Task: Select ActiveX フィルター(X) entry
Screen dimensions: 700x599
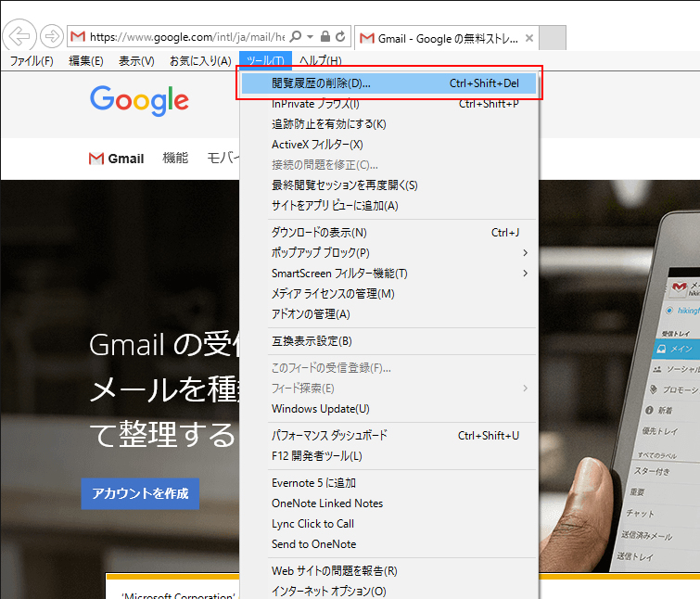Action: click(388, 145)
